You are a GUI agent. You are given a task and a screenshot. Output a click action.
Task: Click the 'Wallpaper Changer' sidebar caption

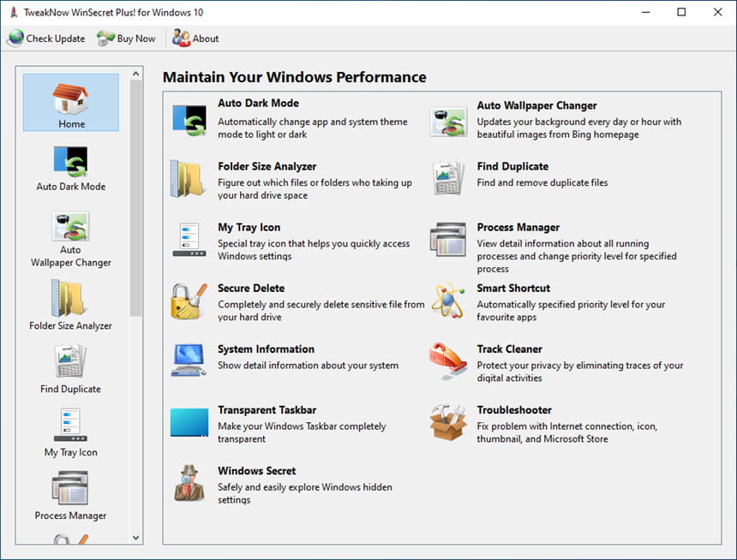click(x=71, y=263)
